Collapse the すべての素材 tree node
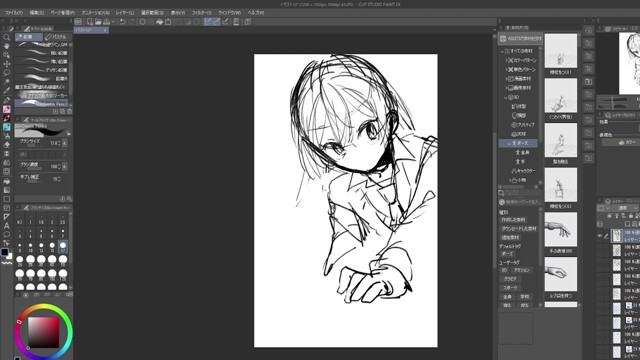 pyautogui.click(x=502, y=51)
